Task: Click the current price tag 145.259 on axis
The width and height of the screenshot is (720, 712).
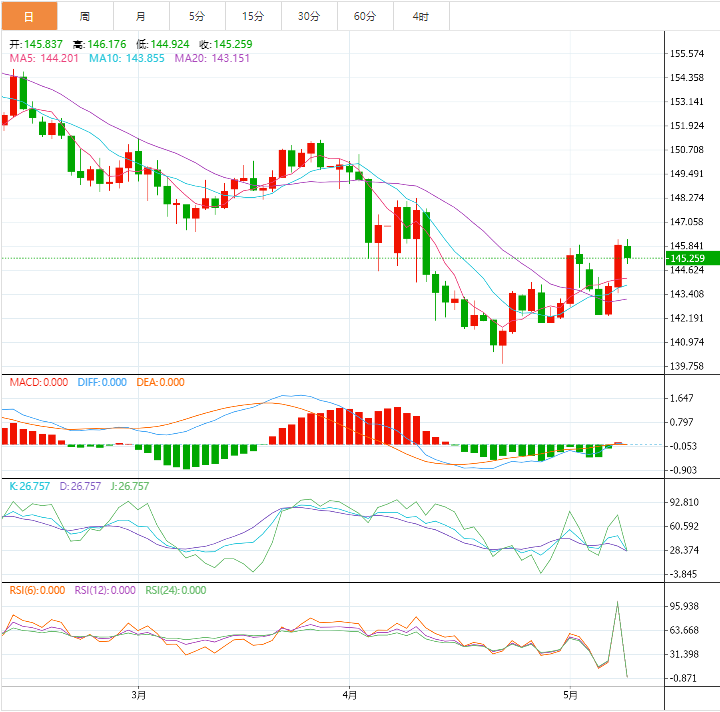Action: (x=692, y=258)
